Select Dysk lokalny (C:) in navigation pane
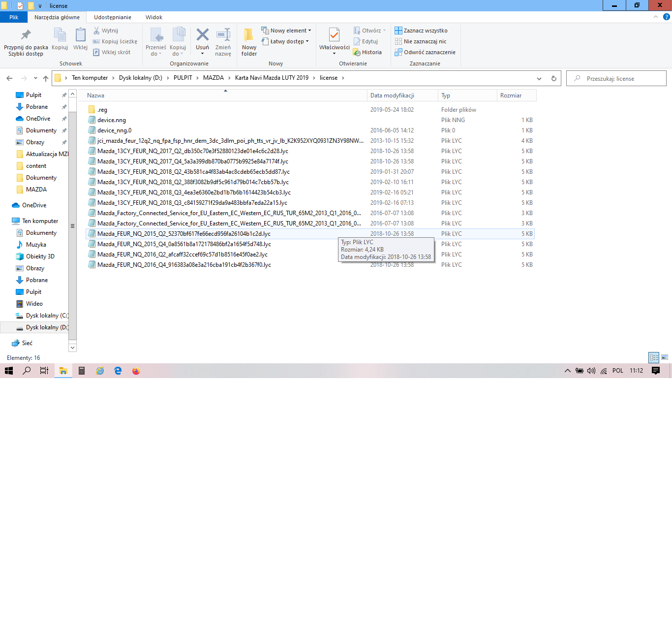 pyautogui.click(x=46, y=316)
